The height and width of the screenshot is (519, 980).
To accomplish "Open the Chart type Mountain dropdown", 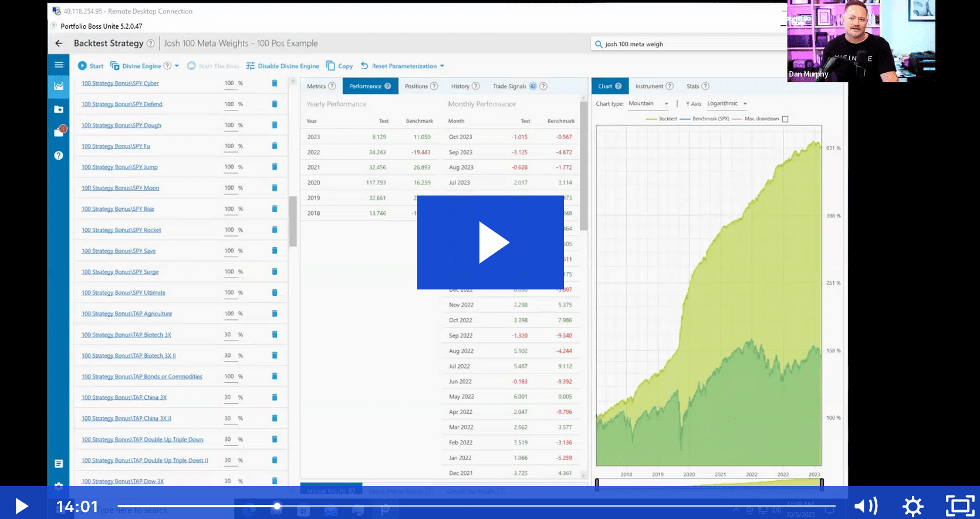I will click(648, 104).
